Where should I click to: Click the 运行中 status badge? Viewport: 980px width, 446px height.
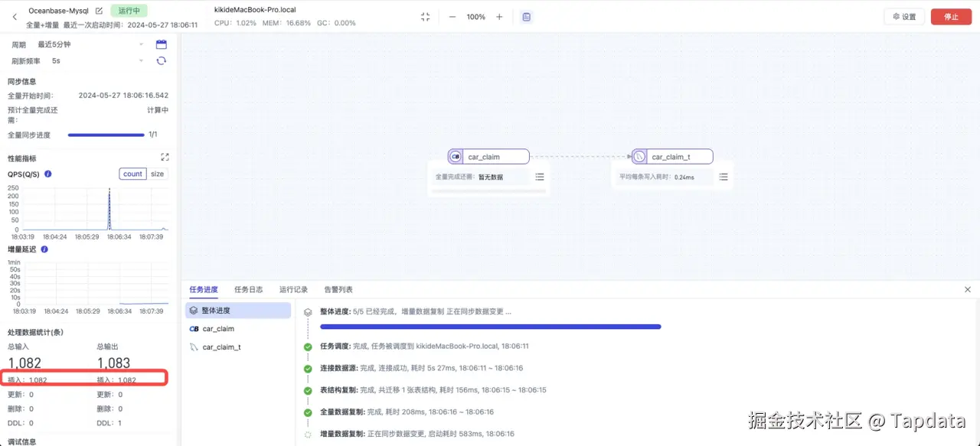click(x=129, y=11)
